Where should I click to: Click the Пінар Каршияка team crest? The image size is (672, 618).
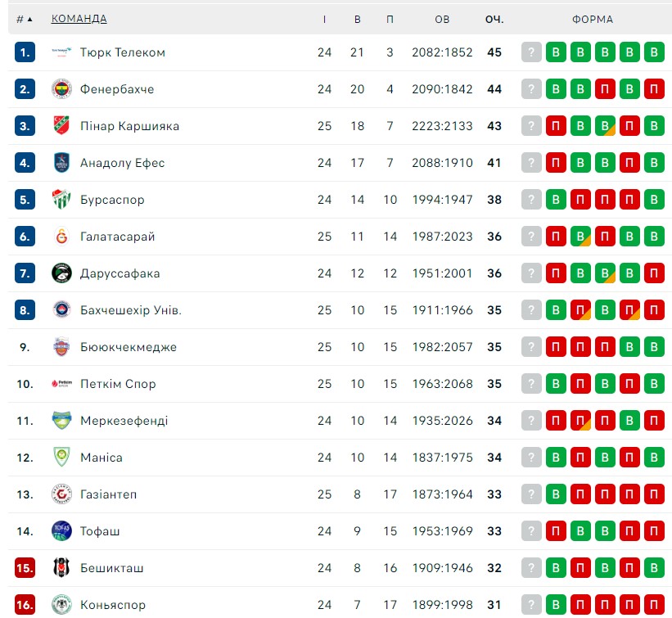tap(61, 126)
